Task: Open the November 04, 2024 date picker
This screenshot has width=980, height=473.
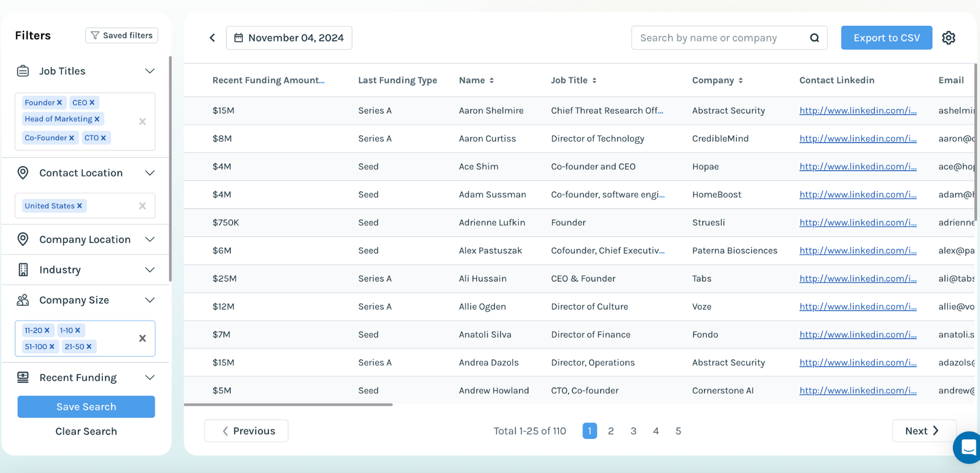Action: [289, 38]
